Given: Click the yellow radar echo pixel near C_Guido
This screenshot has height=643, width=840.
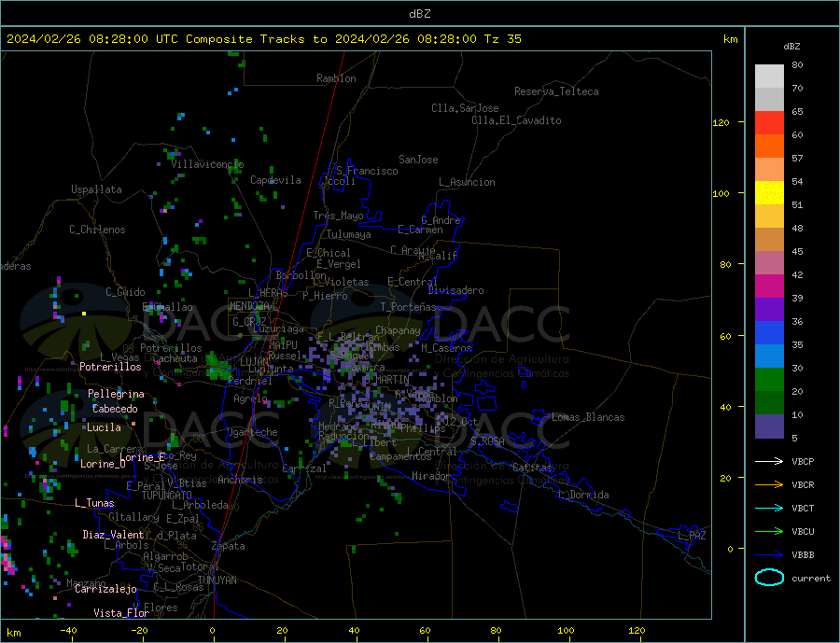Looking at the screenshot, I should pos(84,313).
